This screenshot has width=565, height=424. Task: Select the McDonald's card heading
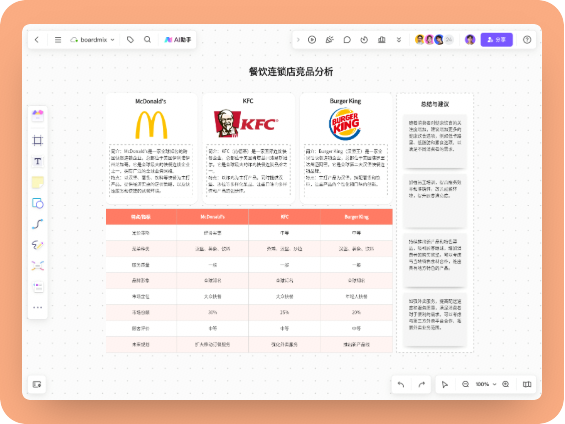coord(151,101)
